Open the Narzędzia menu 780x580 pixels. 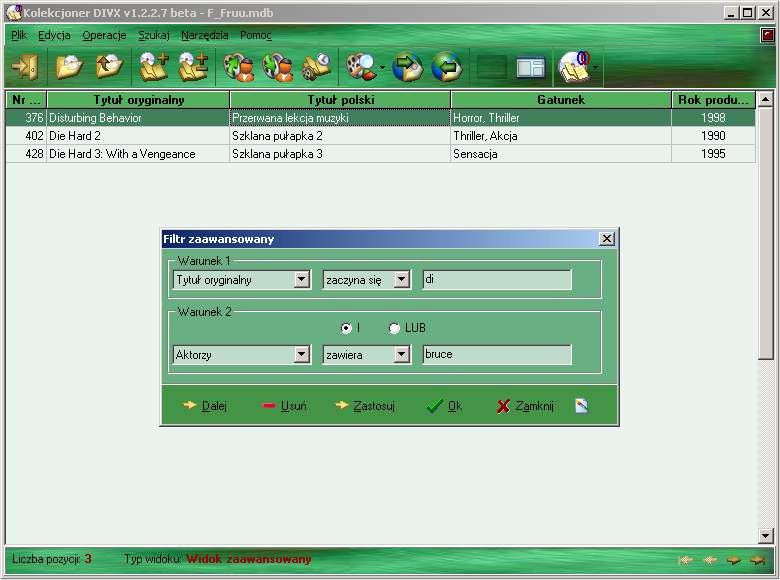204,35
